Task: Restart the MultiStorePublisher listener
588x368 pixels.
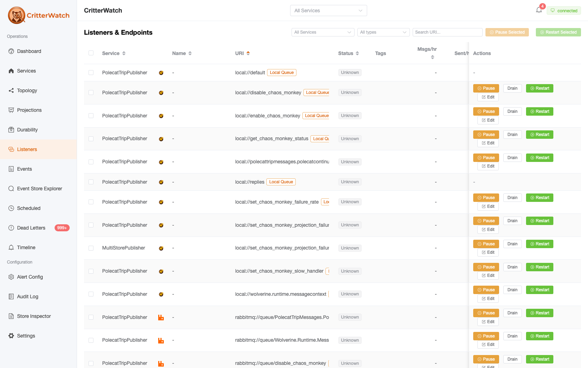Action: point(539,244)
